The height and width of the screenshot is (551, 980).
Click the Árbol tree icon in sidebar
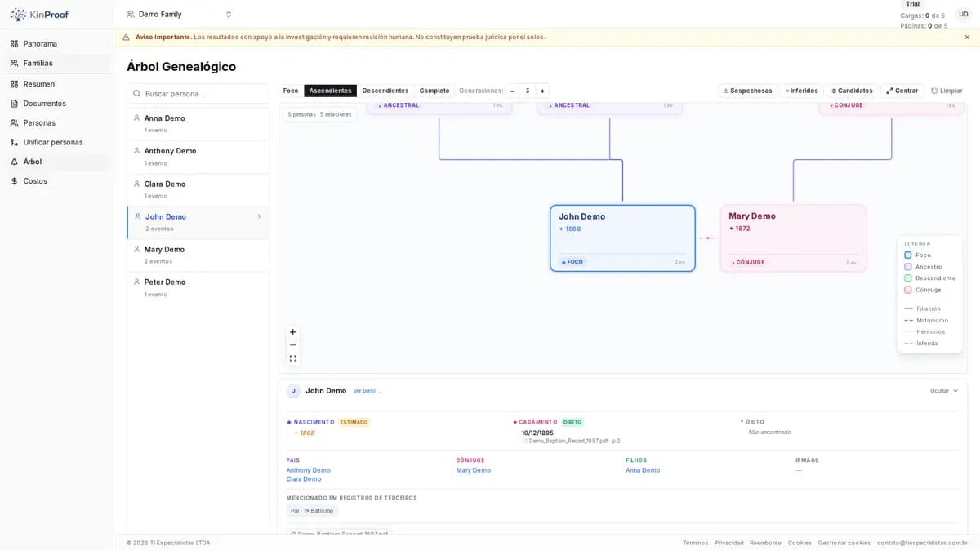(14, 162)
